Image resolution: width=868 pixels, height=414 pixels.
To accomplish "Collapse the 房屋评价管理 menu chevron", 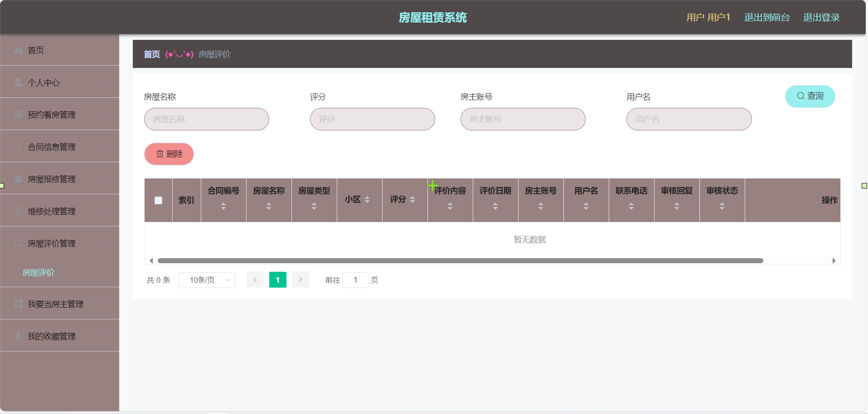I will pyautogui.click(x=105, y=242).
